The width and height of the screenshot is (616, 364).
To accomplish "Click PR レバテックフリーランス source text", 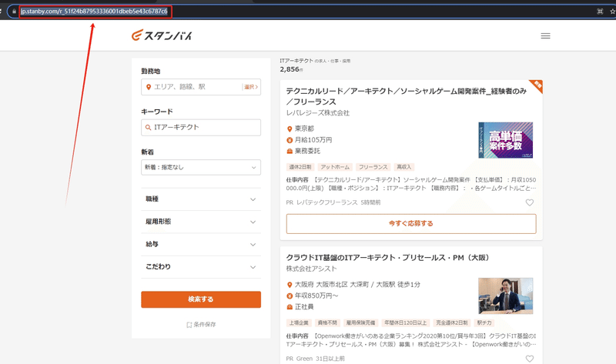I will [321, 202].
